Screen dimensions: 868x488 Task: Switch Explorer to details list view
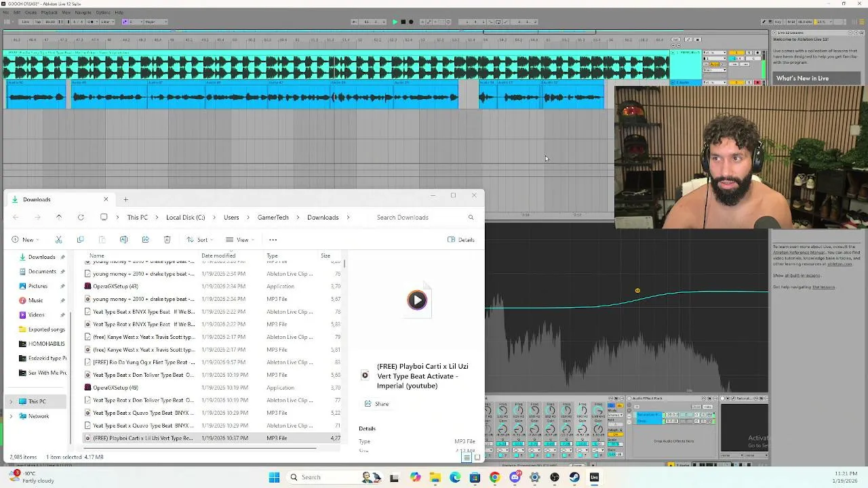pyautogui.click(x=467, y=457)
